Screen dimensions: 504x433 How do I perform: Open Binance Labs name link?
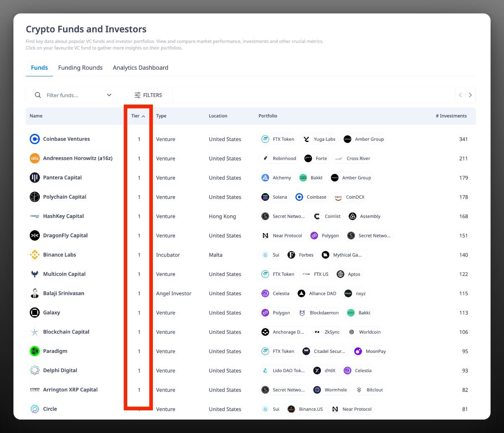coord(59,255)
